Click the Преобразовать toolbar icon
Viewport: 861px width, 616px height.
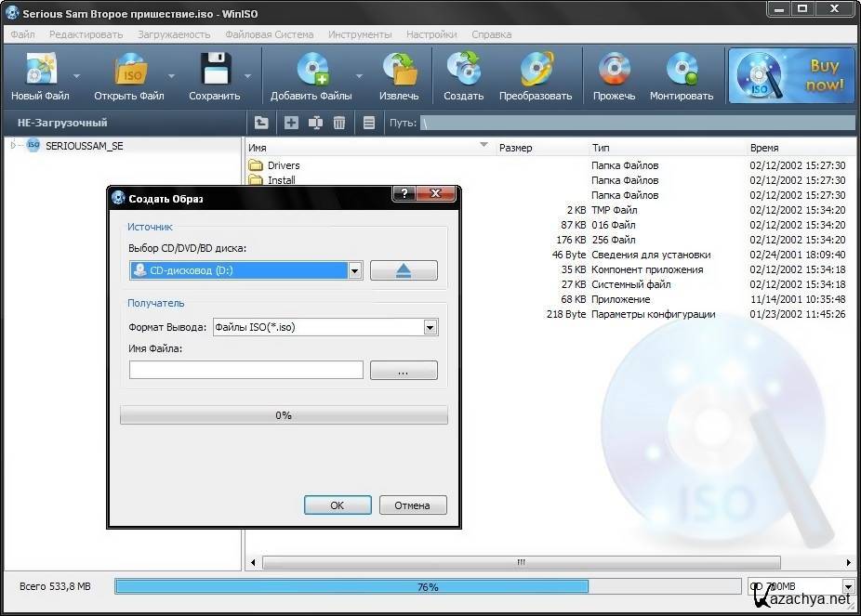(x=535, y=72)
